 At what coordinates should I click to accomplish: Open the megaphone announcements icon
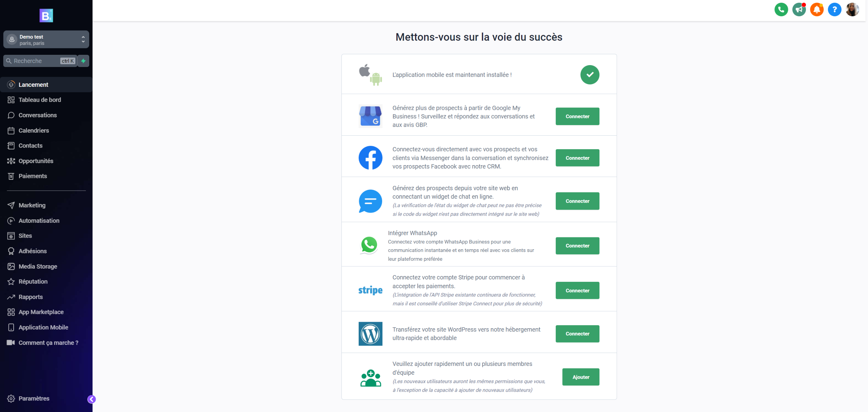click(x=799, y=9)
